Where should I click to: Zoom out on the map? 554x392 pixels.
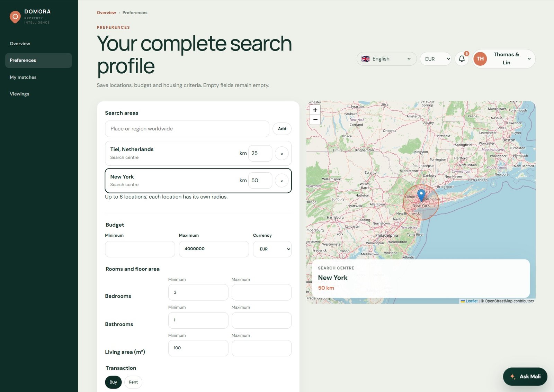[315, 120]
